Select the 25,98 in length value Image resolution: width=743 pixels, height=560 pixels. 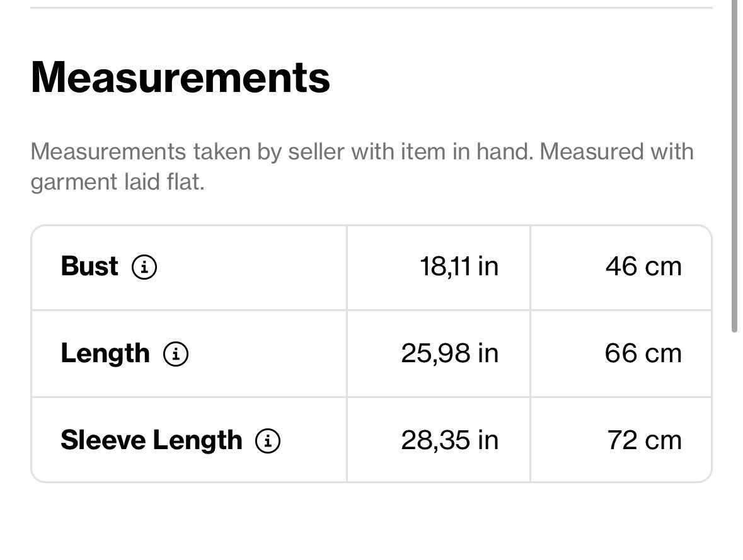click(450, 353)
